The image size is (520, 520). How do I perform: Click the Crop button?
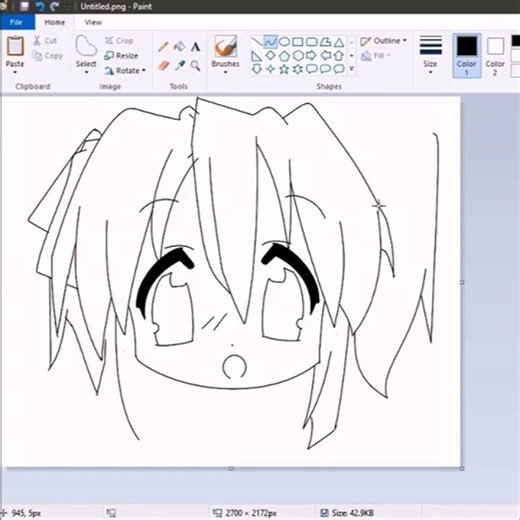pyautogui.click(x=119, y=41)
